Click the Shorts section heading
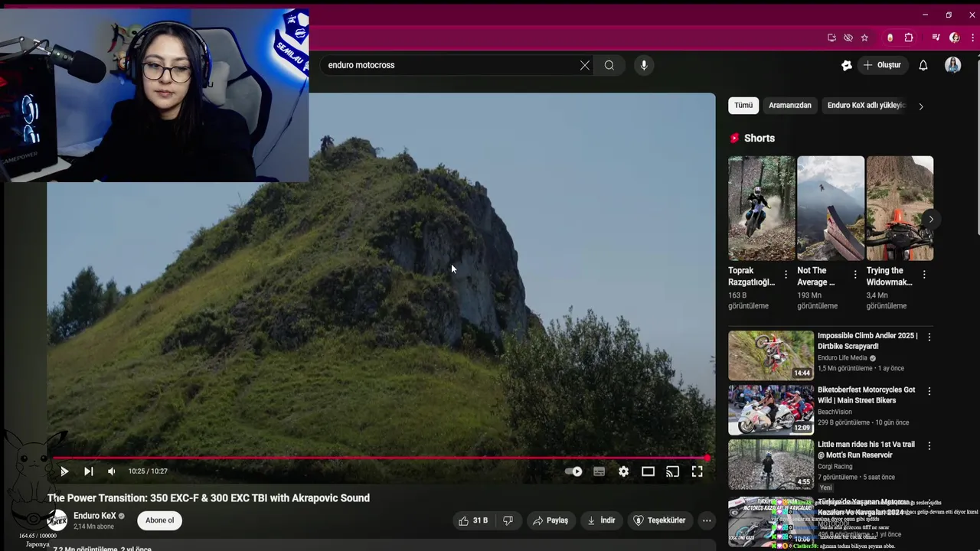The image size is (980, 551). click(x=759, y=139)
